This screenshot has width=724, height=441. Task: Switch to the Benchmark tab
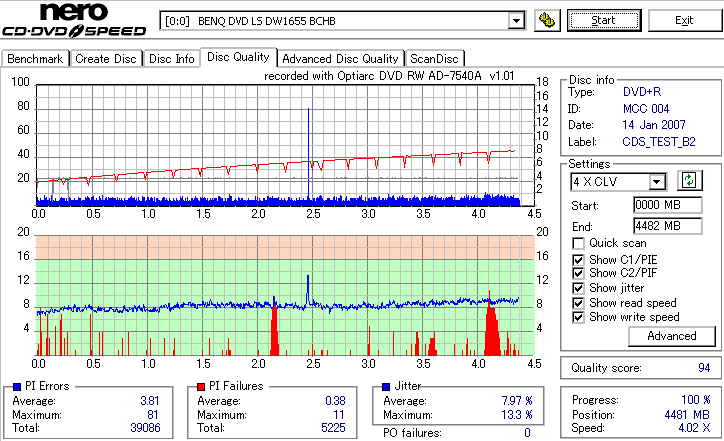[35, 59]
